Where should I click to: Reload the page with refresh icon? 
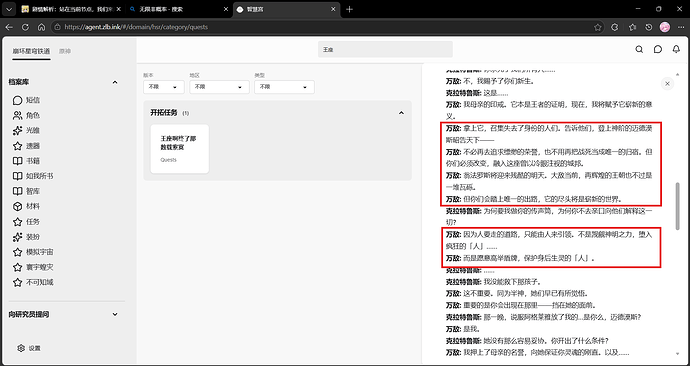tap(26, 27)
